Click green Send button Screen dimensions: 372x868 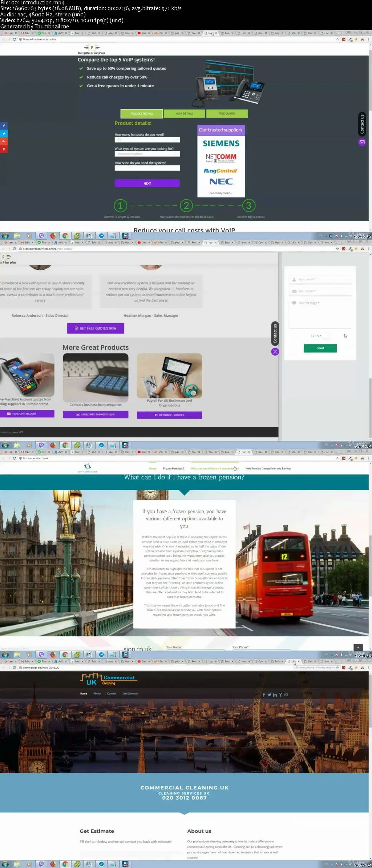click(320, 348)
